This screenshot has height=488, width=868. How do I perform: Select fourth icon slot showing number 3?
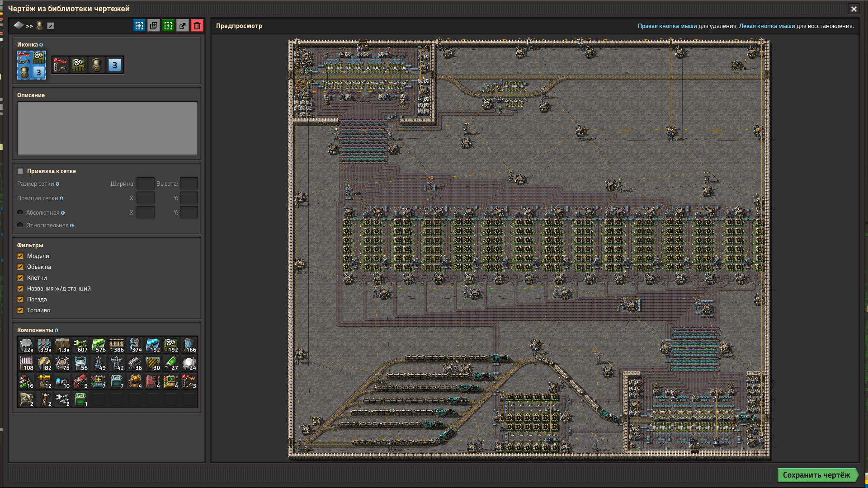(115, 65)
